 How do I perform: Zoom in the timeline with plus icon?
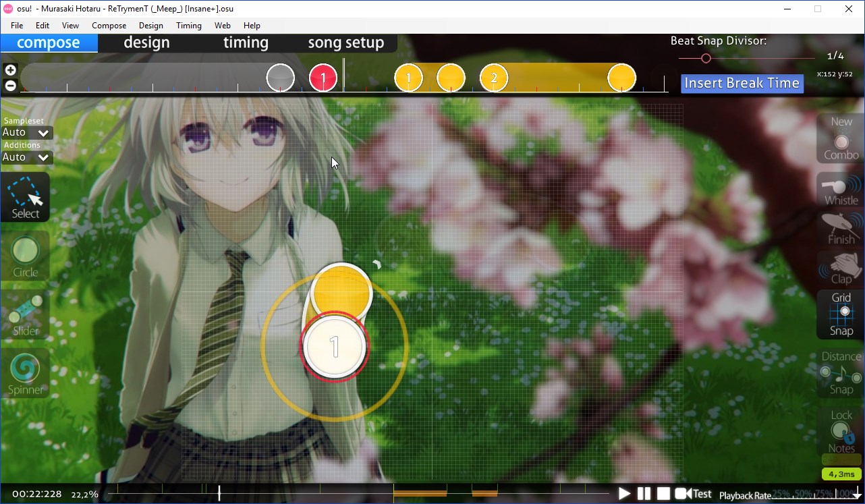[10, 70]
